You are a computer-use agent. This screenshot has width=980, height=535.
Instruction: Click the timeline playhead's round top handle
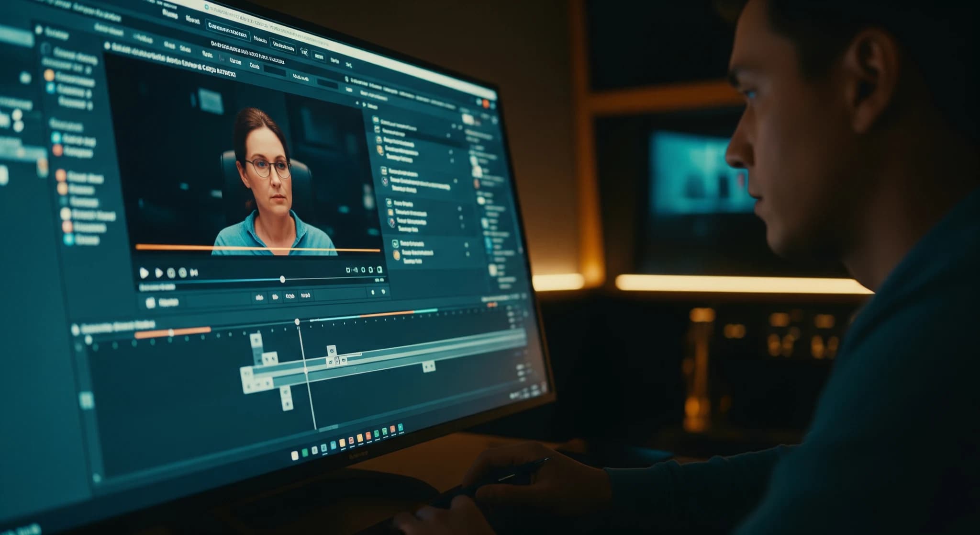tap(297, 321)
